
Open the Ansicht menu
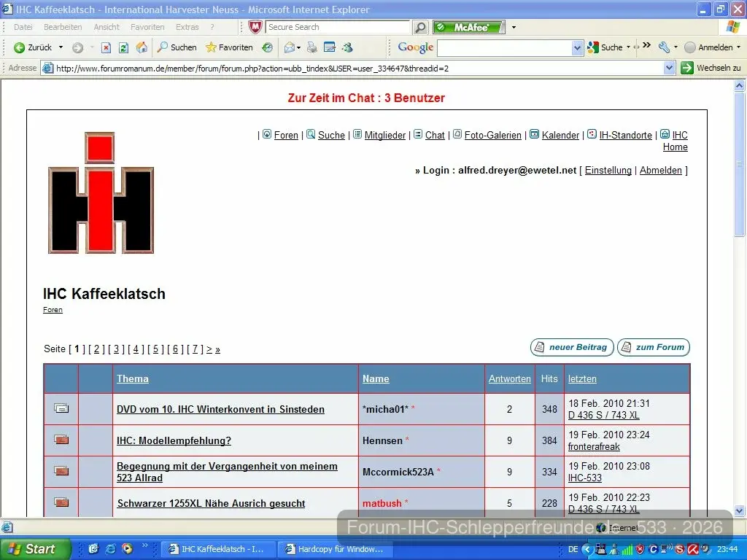click(107, 27)
